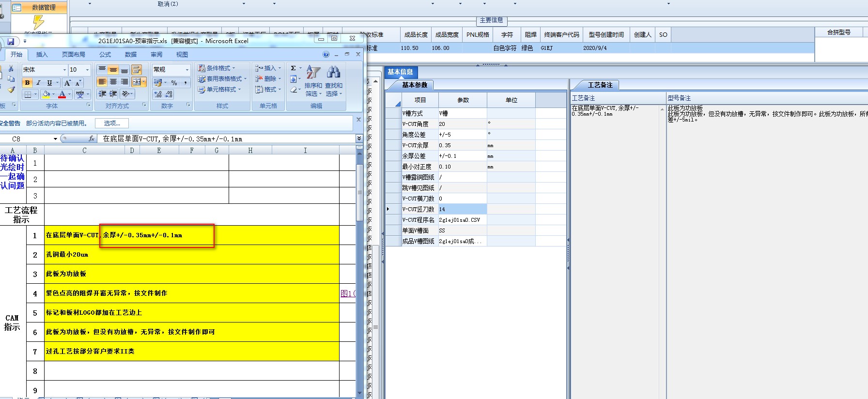Viewport: 868px width, 399px height.
Task: Click the Save icon in Excel quick access toolbar
Action: (x=11, y=42)
